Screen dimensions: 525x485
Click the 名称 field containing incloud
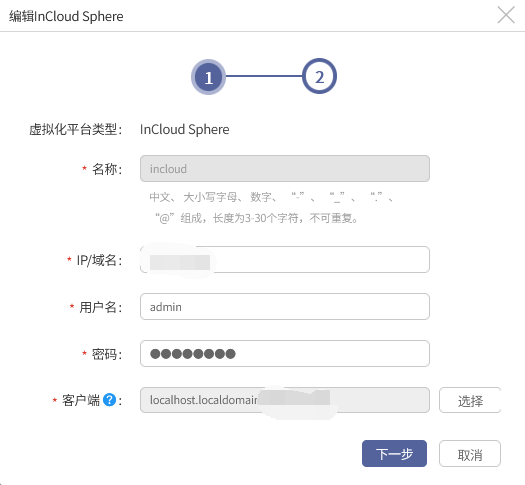pos(285,169)
